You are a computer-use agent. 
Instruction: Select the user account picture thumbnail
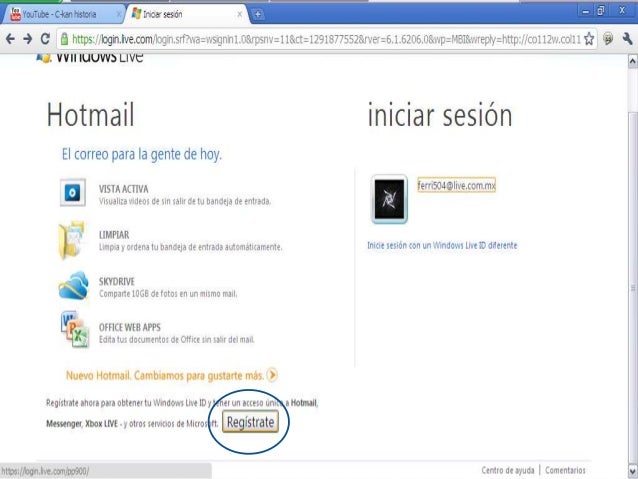[x=389, y=199]
